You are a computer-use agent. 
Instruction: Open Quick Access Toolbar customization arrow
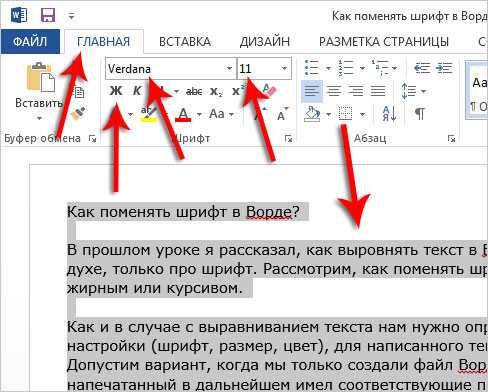pyautogui.click(x=71, y=16)
